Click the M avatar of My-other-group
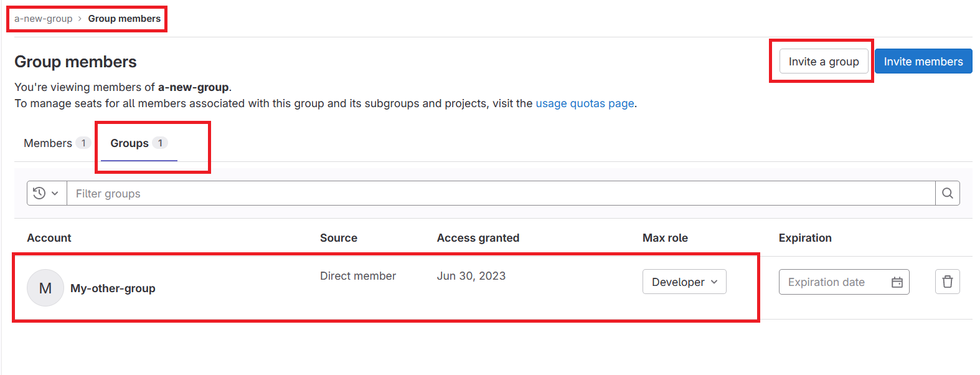This screenshot has height=375, width=980. [x=45, y=288]
